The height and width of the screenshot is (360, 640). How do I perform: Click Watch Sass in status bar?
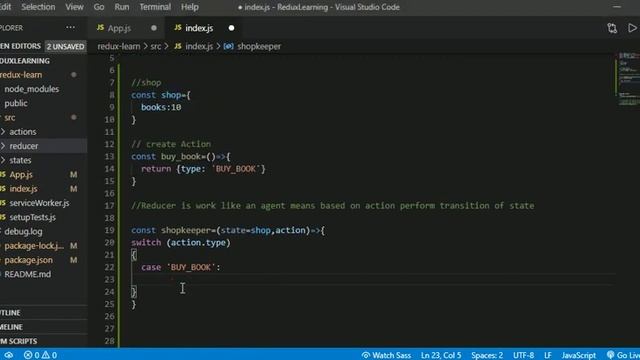pos(386,355)
